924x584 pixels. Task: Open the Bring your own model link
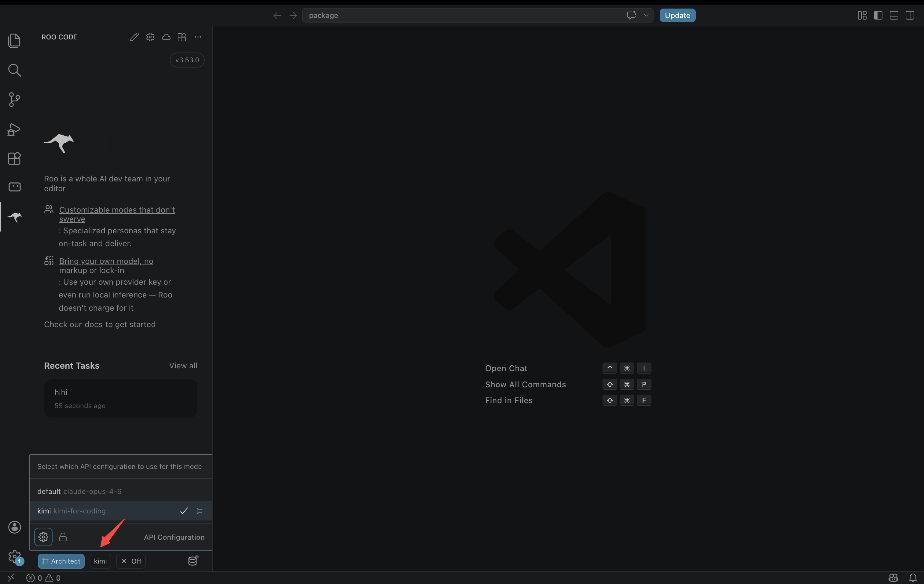[x=106, y=266]
